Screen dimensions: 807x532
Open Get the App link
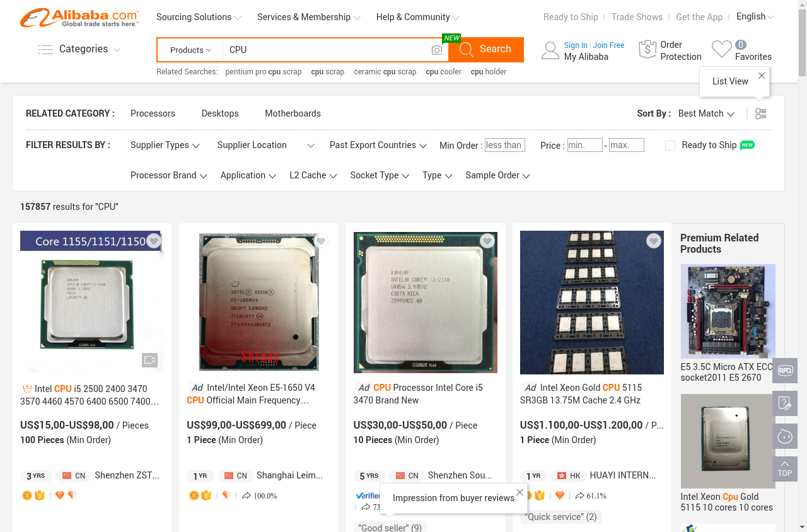(699, 17)
